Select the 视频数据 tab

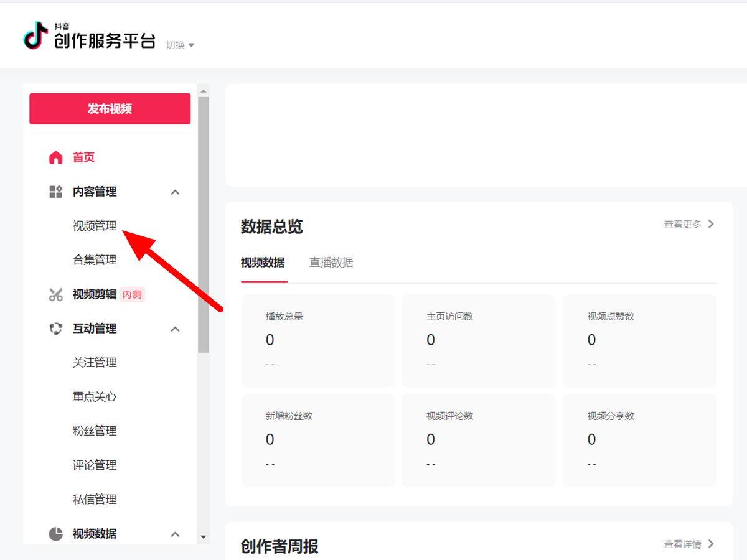(263, 263)
